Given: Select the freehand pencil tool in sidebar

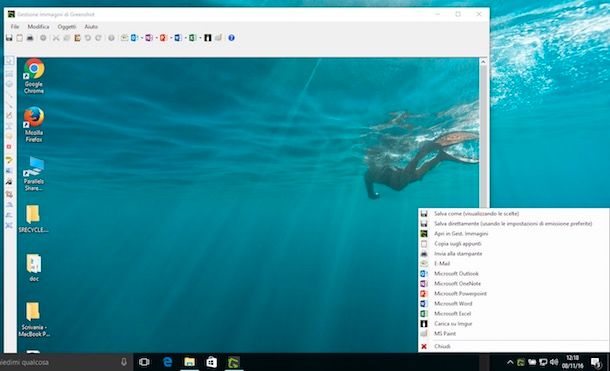Looking at the screenshot, I should point(9,116).
